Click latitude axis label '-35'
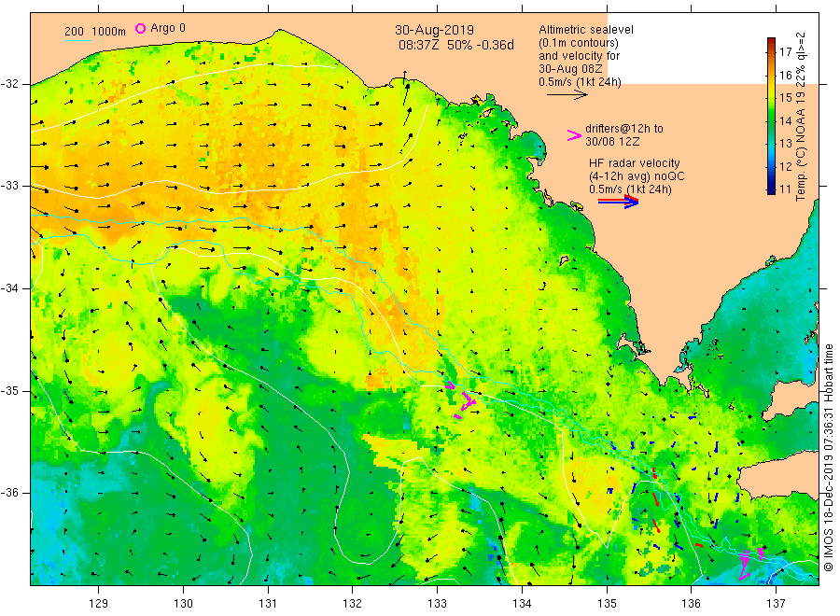The image size is (840, 616). point(10,390)
